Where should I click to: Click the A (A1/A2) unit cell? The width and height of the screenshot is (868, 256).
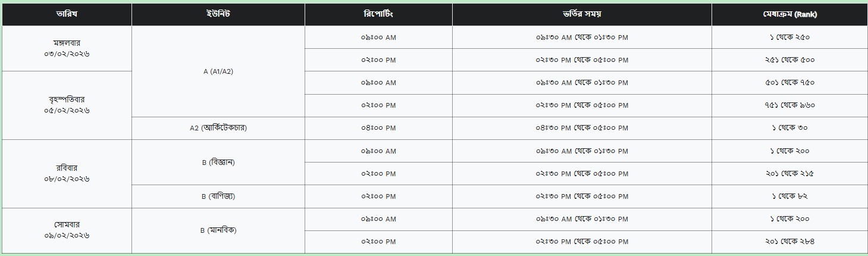[218, 71]
